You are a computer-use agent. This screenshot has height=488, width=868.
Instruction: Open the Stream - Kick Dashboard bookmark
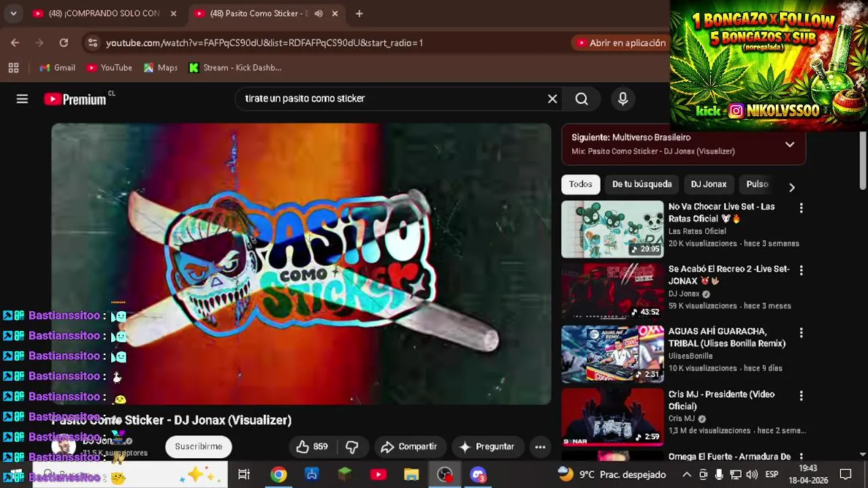tap(235, 68)
